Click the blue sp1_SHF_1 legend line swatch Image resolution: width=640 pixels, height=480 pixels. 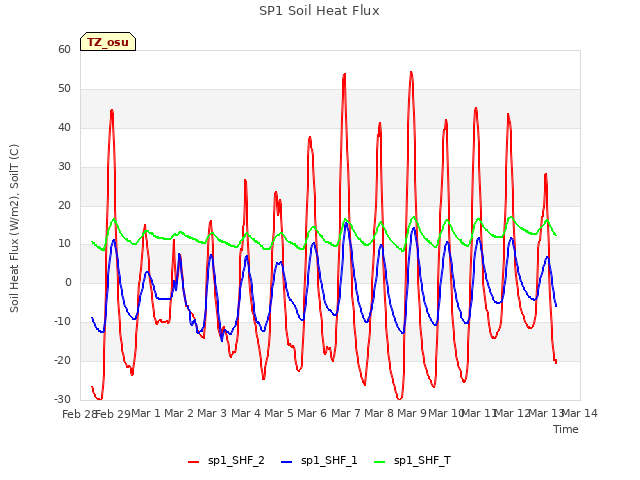(x=287, y=462)
